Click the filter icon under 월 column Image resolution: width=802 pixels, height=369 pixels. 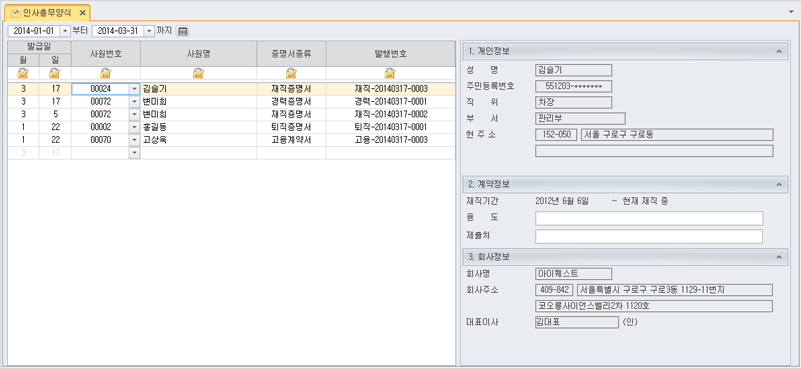[23, 73]
